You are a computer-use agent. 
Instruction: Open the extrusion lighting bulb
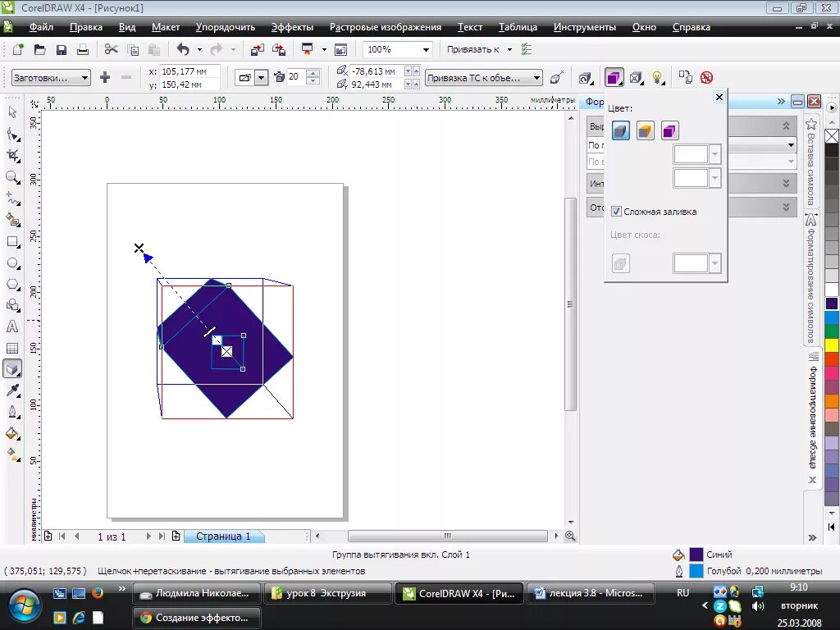click(x=658, y=78)
